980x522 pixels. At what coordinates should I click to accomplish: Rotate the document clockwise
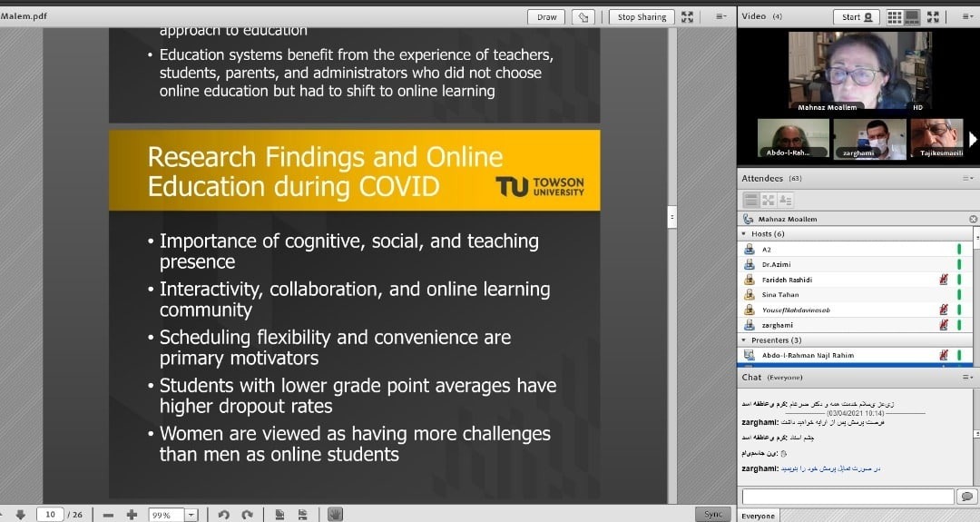pyautogui.click(x=247, y=515)
